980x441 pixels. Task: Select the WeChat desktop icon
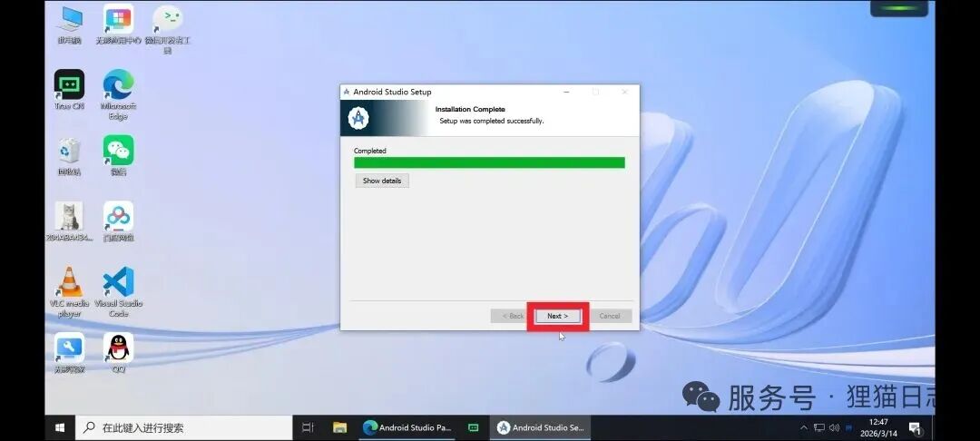point(118,155)
